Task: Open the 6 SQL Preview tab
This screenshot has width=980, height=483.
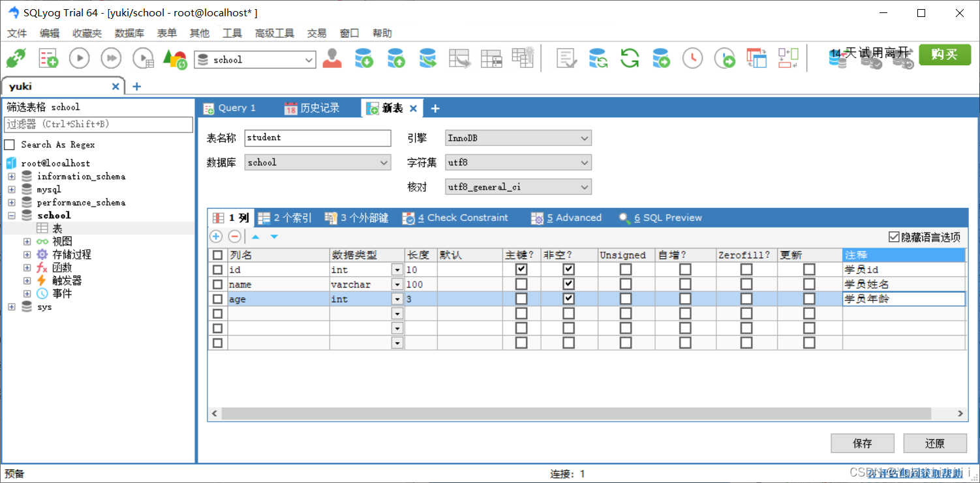Action: [660, 218]
